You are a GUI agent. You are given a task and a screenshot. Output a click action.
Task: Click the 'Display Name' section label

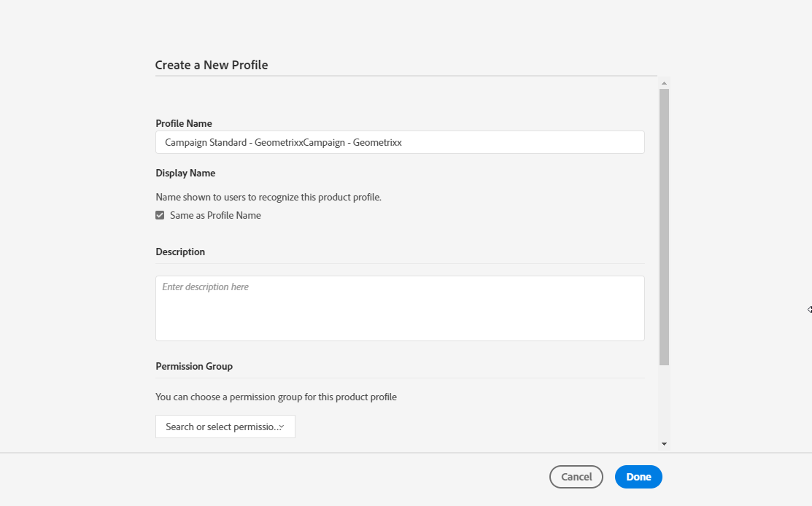[x=185, y=173]
